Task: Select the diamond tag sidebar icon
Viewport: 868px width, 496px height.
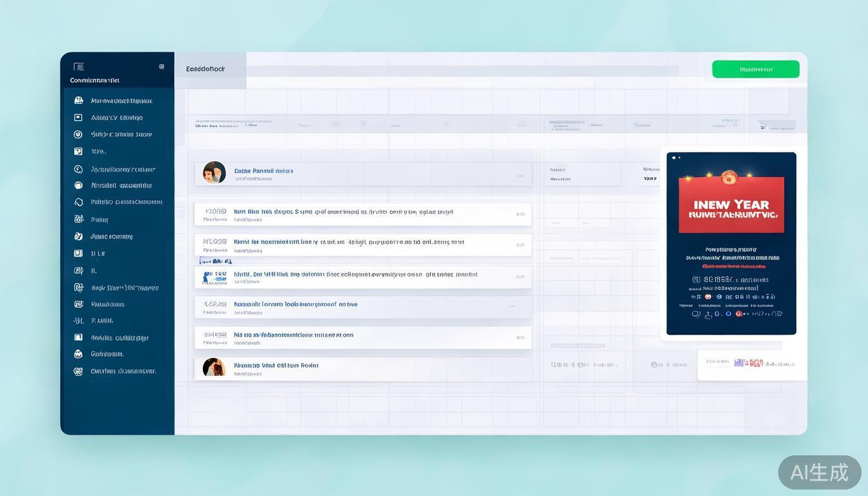Action: 78,202
